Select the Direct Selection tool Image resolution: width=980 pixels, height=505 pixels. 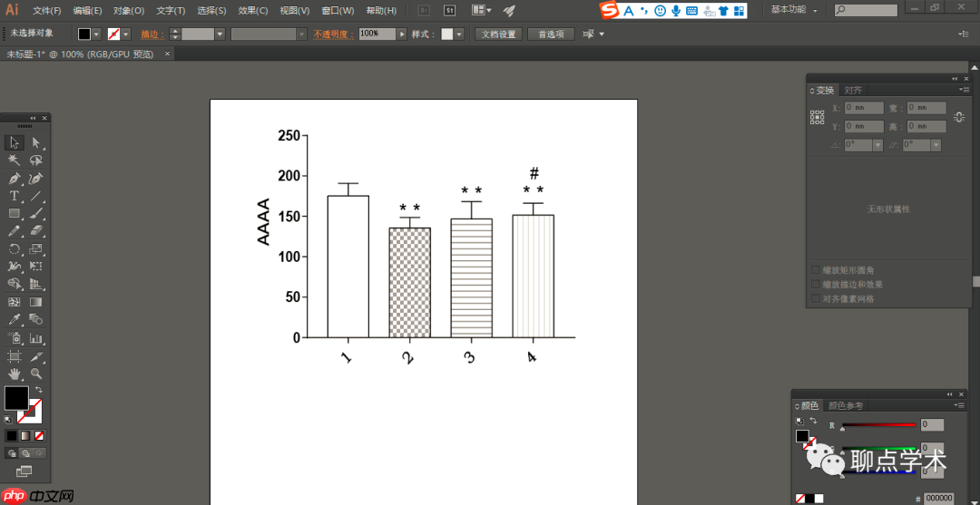36,142
